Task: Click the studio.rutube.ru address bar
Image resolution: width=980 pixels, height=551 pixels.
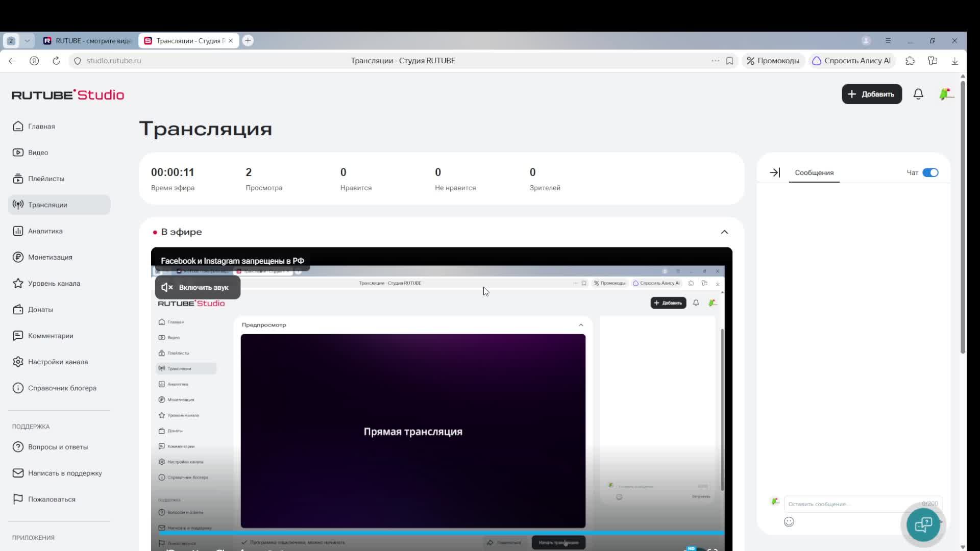Action: coord(113,61)
